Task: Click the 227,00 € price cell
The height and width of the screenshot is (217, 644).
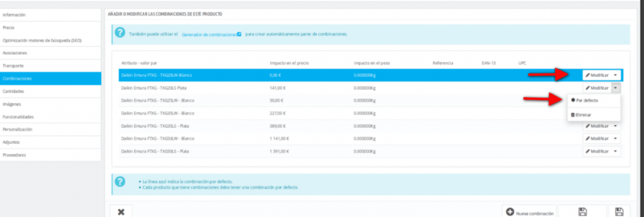Action: point(278,113)
